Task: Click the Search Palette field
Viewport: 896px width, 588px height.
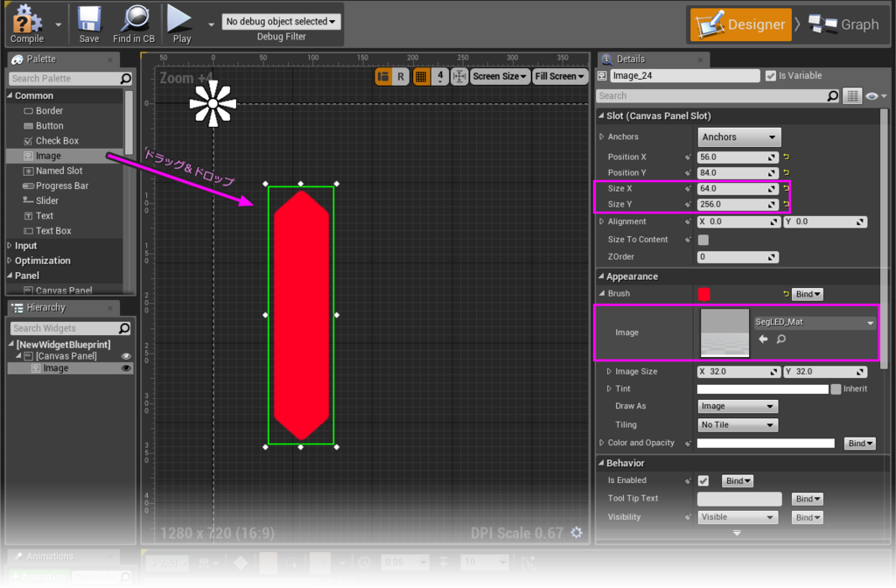Action: point(70,78)
